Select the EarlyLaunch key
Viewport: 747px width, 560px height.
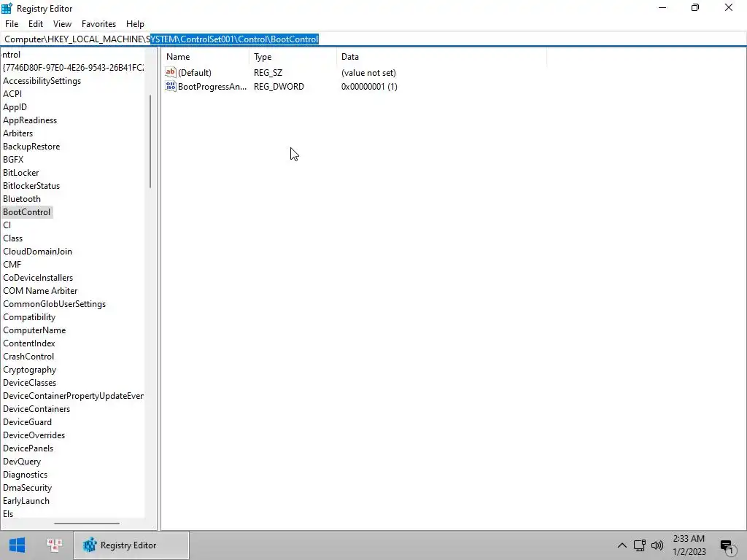point(26,501)
